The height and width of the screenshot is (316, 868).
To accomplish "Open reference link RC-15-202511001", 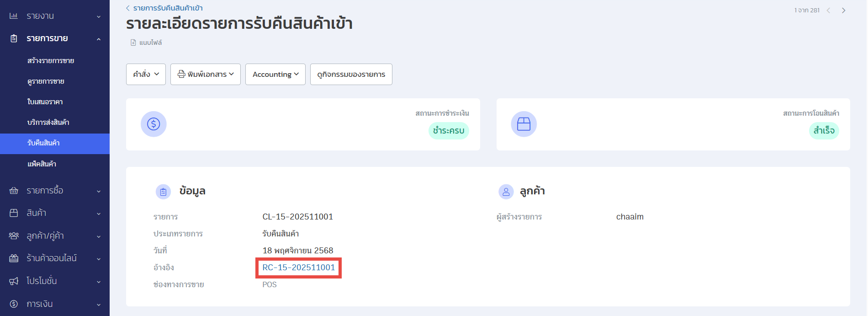I will pos(298,268).
